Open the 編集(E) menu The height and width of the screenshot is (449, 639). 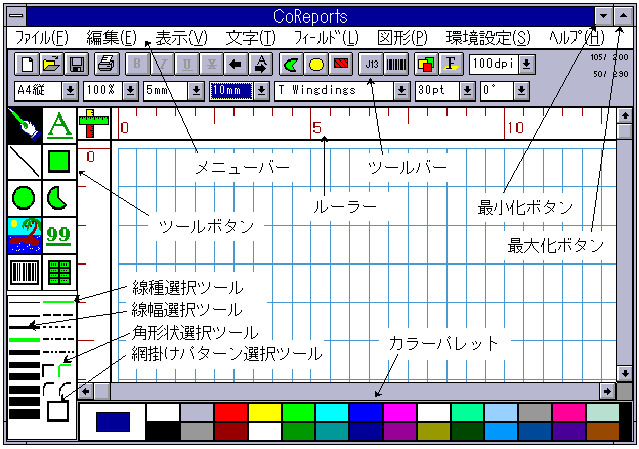point(112,38)
